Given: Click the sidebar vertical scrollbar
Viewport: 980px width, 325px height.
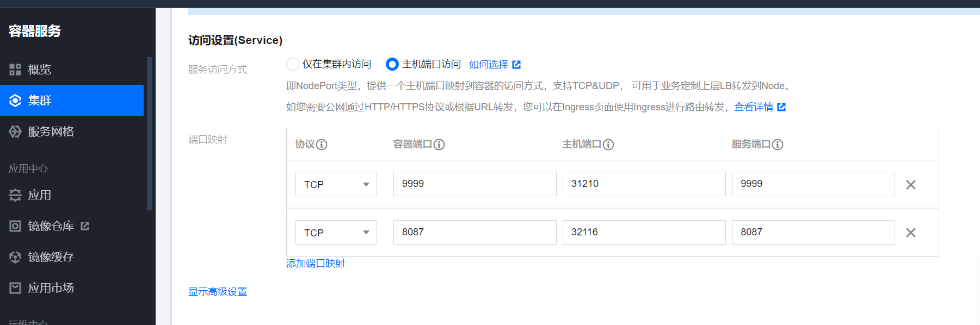Looking at the screenshot, I should 150,133.
